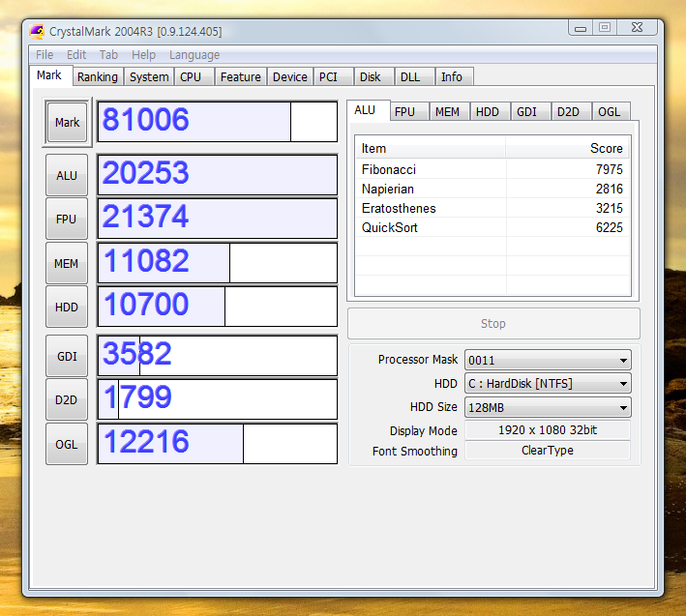Click the HDD score bar 10700
Image resolution: width=686 pixels, height=616 pixels.
(x=218, y=307)
